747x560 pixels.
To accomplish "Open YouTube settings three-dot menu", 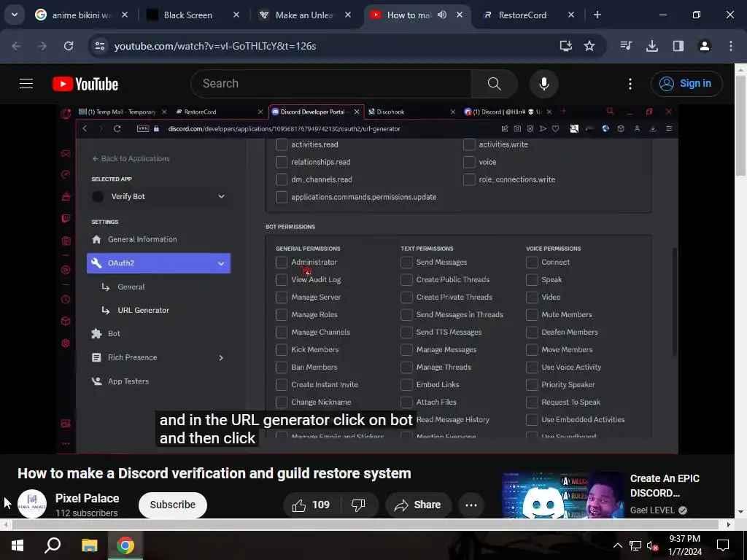I will click(x=630, y=84).
